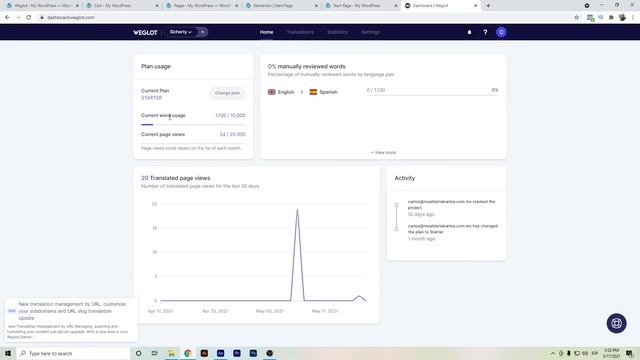Click the 1,130 / 10,000 word usage
The image size is (640, 360).
coord(230,116)
